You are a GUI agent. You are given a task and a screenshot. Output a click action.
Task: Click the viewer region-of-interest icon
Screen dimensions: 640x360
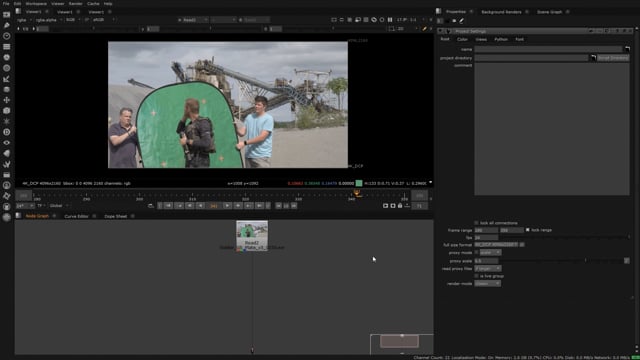pos(391,29)
